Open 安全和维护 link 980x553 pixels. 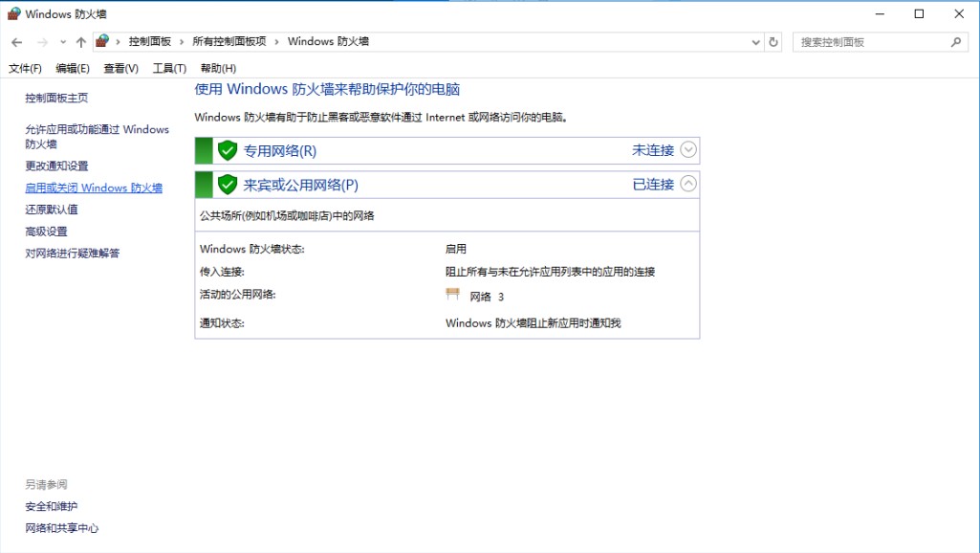52,506
